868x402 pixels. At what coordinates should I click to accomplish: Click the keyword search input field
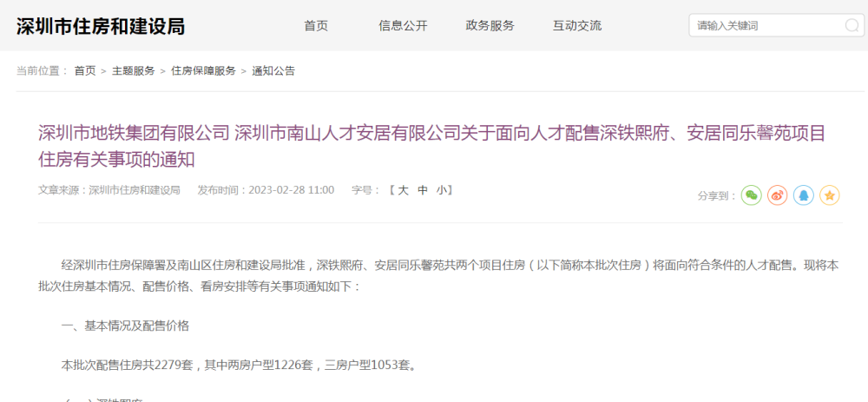click(768, 25)
